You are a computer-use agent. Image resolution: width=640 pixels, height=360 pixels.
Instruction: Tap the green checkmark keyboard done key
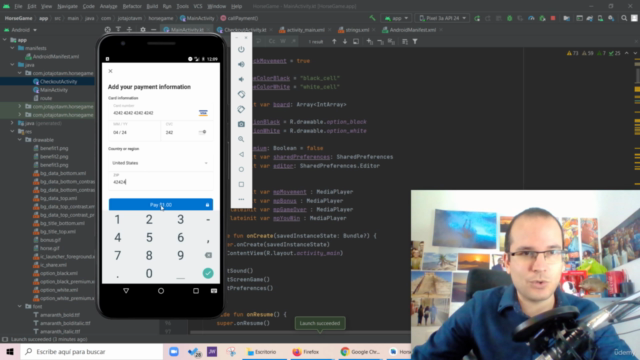pyautogui.click(x=208, y=273)
